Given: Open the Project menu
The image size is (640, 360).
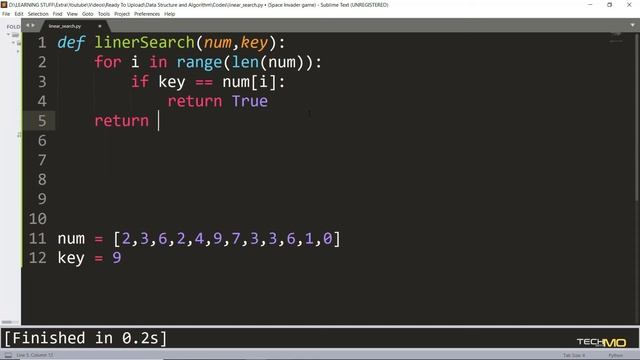Looking at the screenshot, I should click(122, 14).
